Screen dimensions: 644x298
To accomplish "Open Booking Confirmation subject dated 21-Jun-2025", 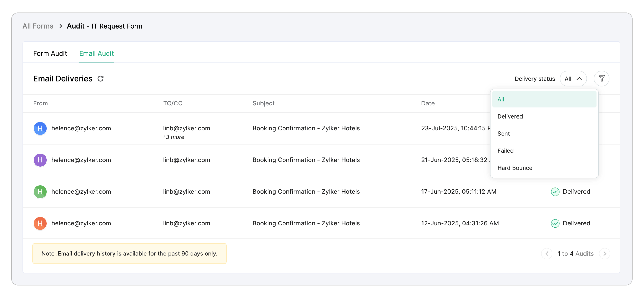I will pos(306,160).
